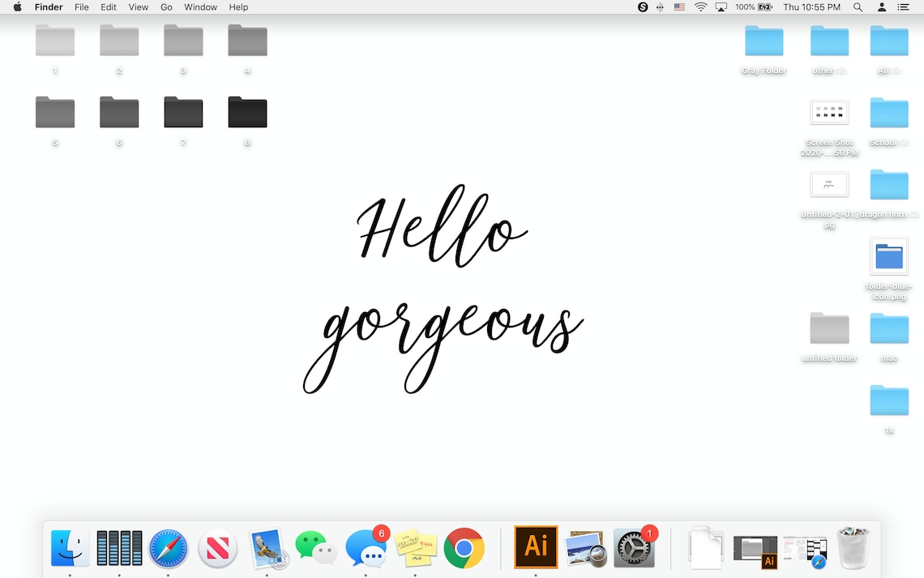Open the File menu in Finder
This screenshot has height=578, width=924.
pos(81,7)
